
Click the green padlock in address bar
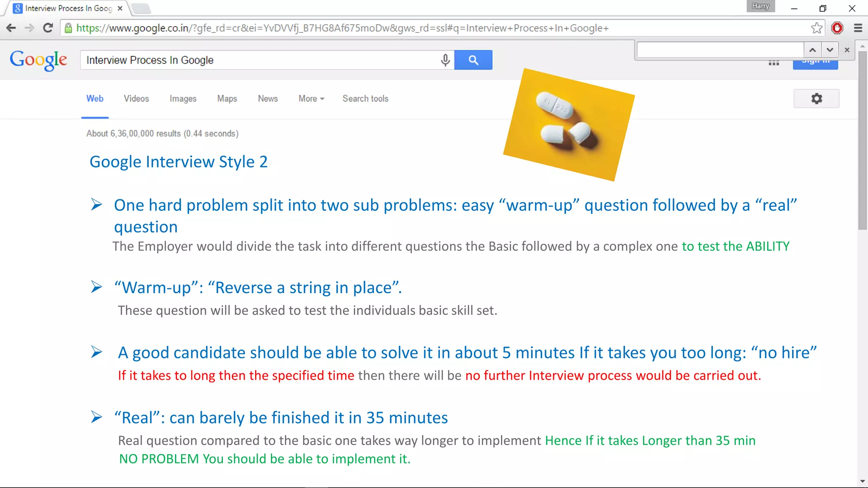point(68,28)
